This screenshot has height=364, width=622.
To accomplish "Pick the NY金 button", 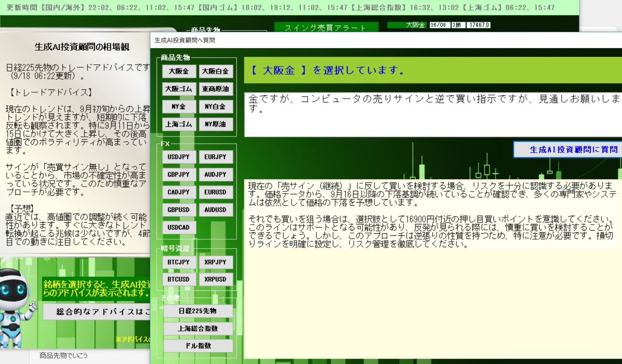I will (179, 107).
